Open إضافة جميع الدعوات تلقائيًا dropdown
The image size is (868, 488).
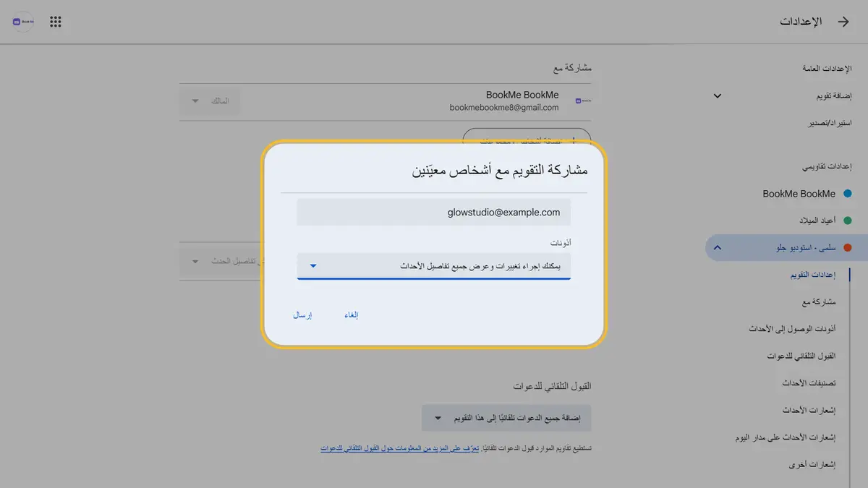[506, 418]
